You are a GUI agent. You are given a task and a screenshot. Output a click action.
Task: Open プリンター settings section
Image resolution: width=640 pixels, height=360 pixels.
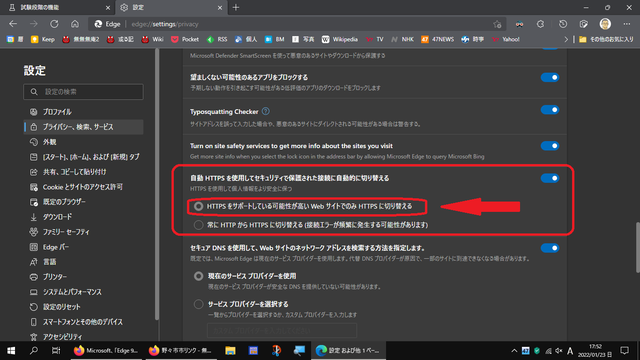click(83, 277)
